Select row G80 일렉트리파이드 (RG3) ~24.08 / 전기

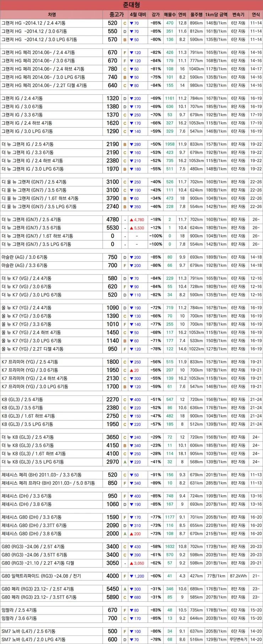[131, 576]
